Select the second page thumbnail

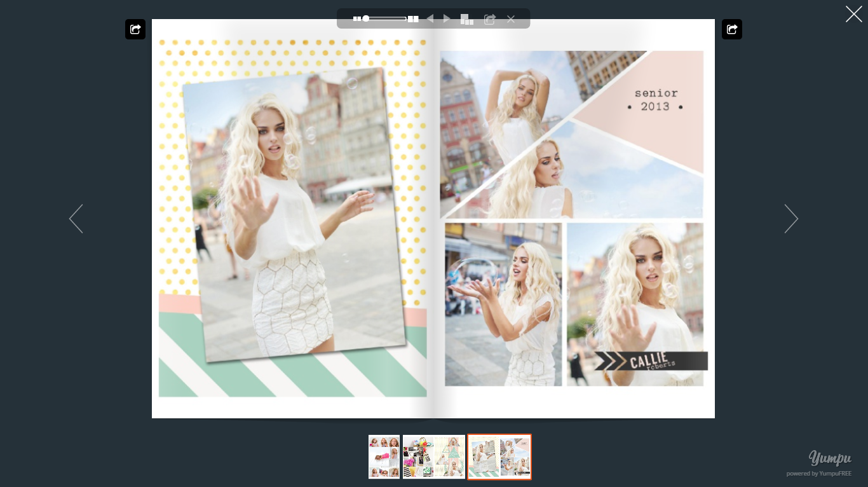[x=433, y=456]
